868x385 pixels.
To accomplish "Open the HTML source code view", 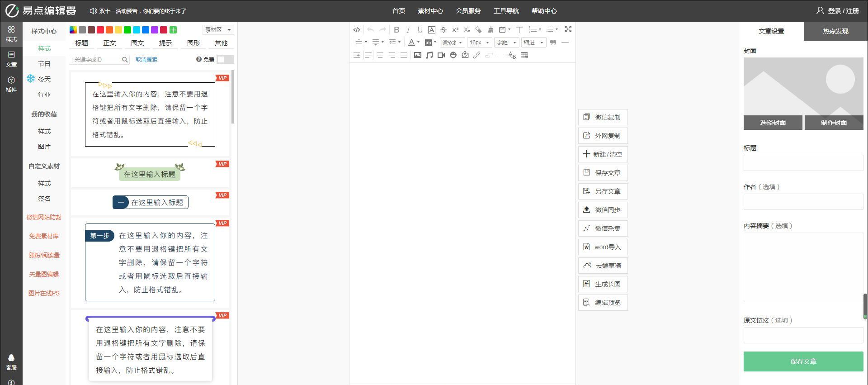I will [x=357, y=30].
